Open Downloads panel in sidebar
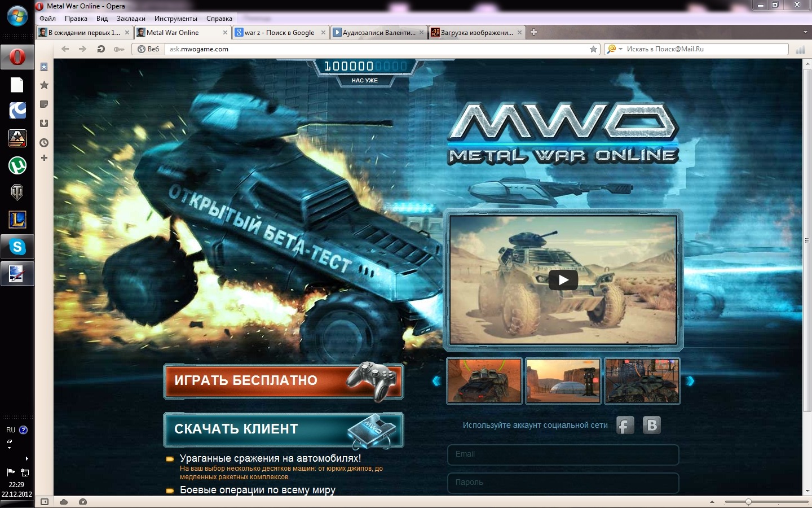The height and width of the screenshot is (508, 812). coord(44,123)
